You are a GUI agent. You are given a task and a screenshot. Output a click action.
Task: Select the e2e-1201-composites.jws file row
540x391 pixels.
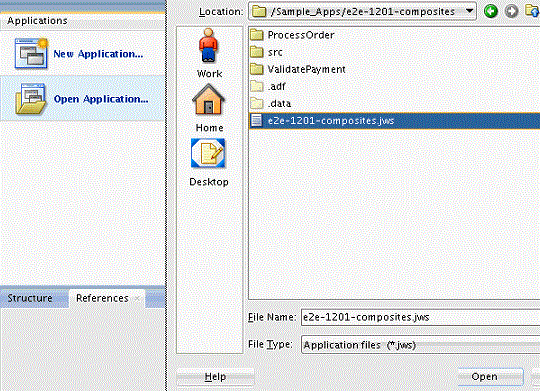click(394, 121)
